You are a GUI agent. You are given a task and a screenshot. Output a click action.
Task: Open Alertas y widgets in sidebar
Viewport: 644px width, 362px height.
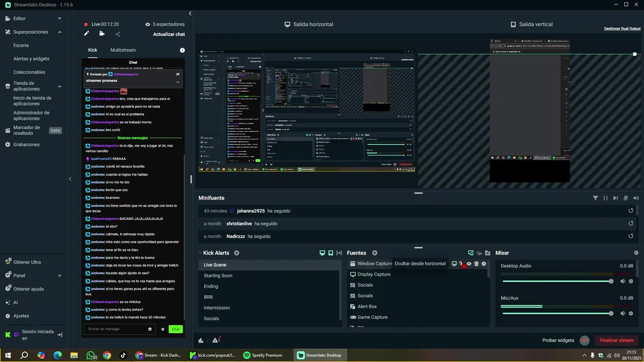(x=31, y=59)
